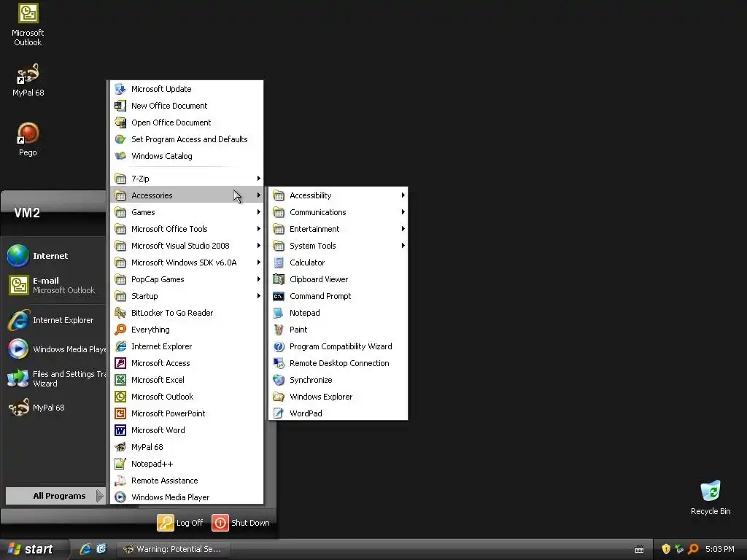Select Open Office Document
This screenshot has height=560, width=747.
click(x=187, y=122)
